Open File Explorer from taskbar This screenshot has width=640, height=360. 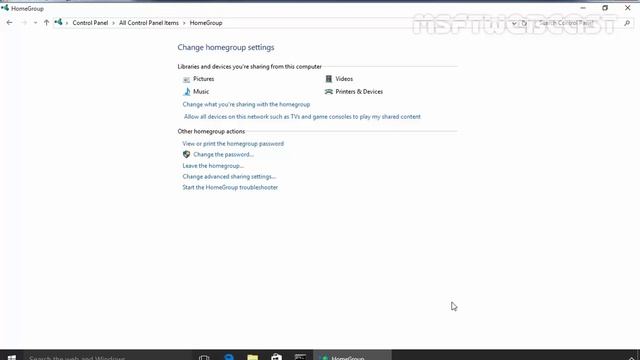tap(253, 358)
